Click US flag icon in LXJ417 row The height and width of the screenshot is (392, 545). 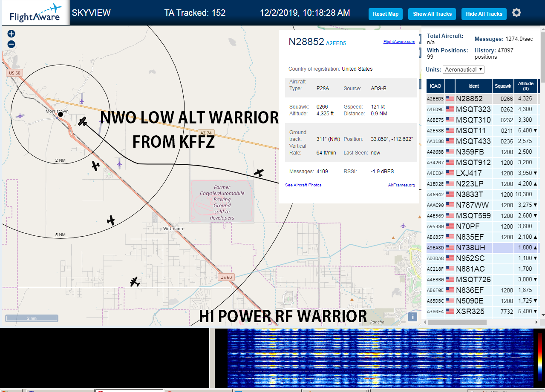(450, 173)
